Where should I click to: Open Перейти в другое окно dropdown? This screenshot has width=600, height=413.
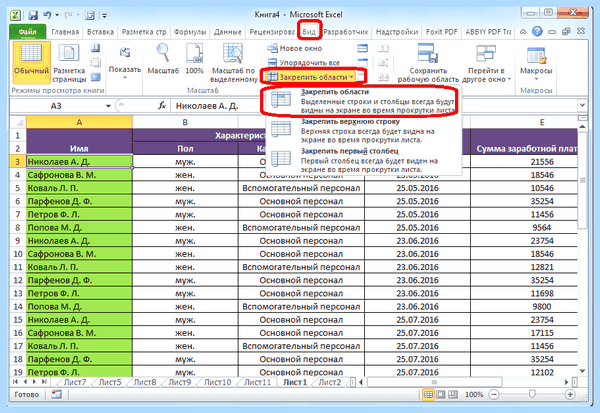coord(486,63)
